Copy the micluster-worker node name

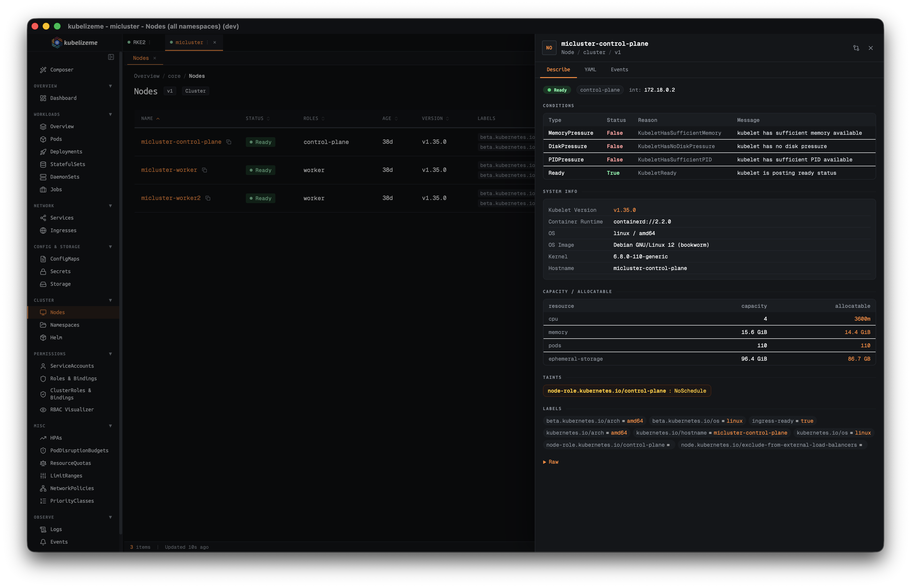coord(204,170)
